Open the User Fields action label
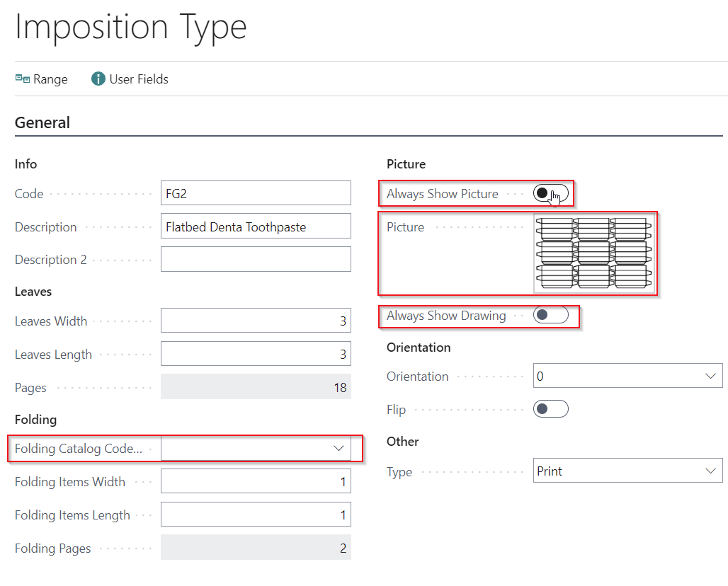Image resolution: width=728 pixels, height=586 pixels. click(139, 79)
